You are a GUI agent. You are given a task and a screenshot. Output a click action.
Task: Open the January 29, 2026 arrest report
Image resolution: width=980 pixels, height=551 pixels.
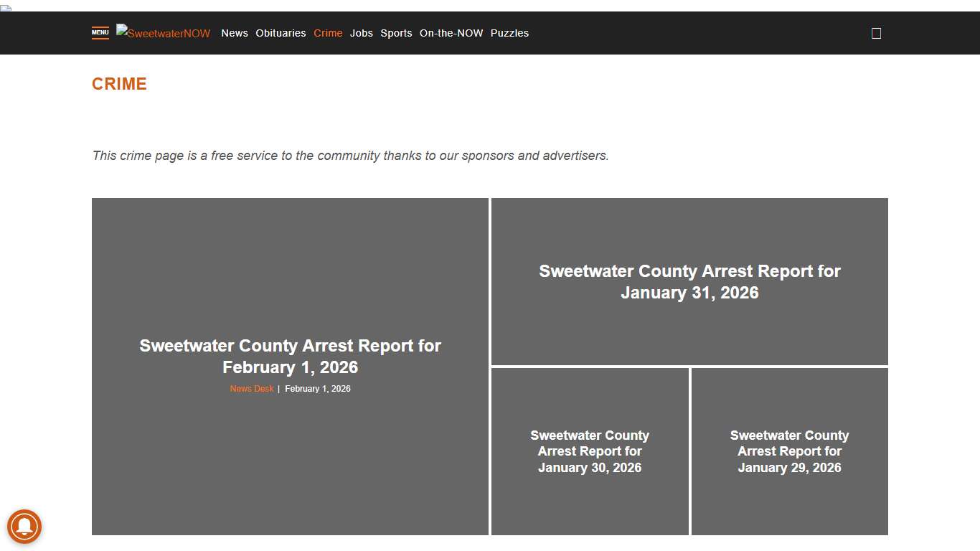789,451
